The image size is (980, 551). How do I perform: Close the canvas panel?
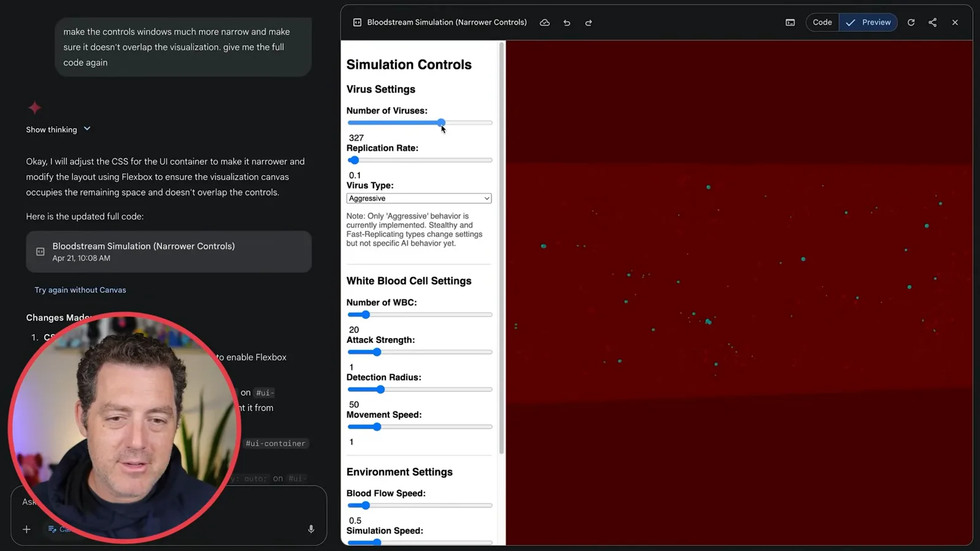955,23
